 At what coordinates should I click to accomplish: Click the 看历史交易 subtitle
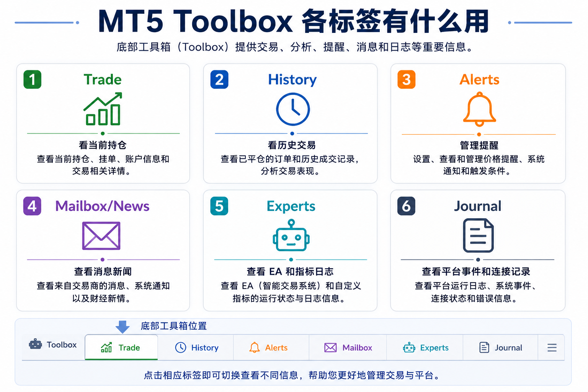coord(292,145)
